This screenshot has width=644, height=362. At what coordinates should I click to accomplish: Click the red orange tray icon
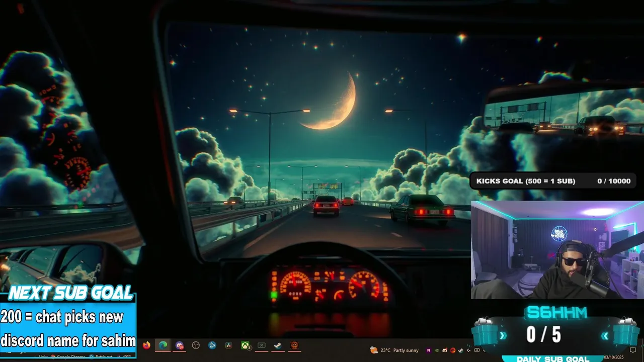click(x=453, y=350)
